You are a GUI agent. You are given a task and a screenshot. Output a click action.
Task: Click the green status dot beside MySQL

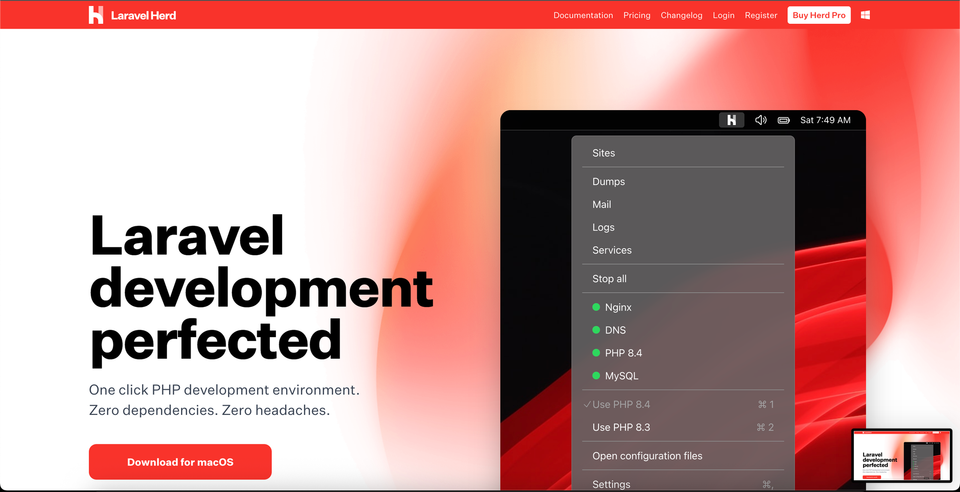tap(596, 376)
